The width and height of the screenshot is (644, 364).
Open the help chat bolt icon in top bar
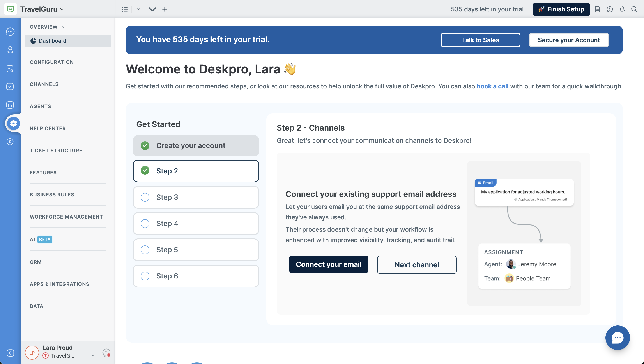[x=610, y=9]
